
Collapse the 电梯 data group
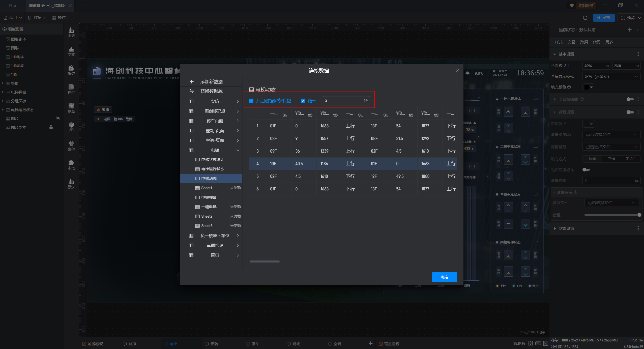click(238, 150)
